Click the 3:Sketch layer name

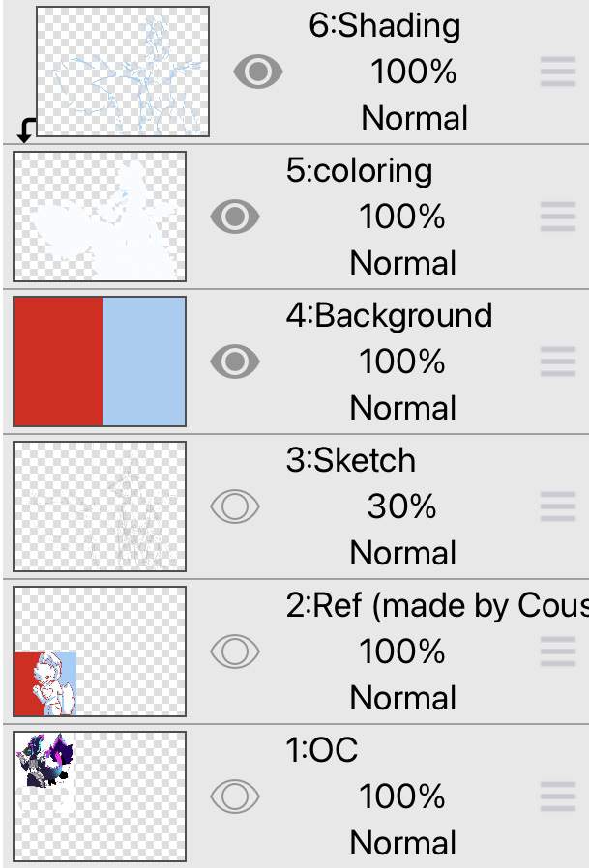tap(351, 460)
